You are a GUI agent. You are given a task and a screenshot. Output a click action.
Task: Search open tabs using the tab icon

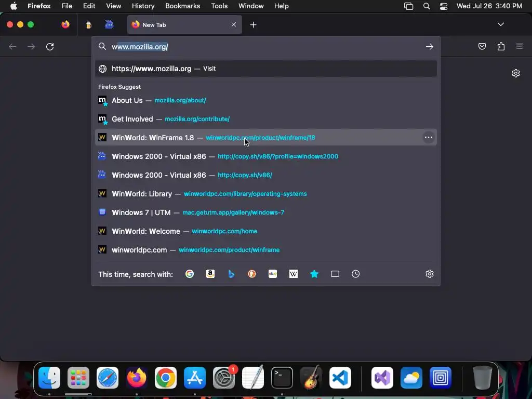point(335,274)
